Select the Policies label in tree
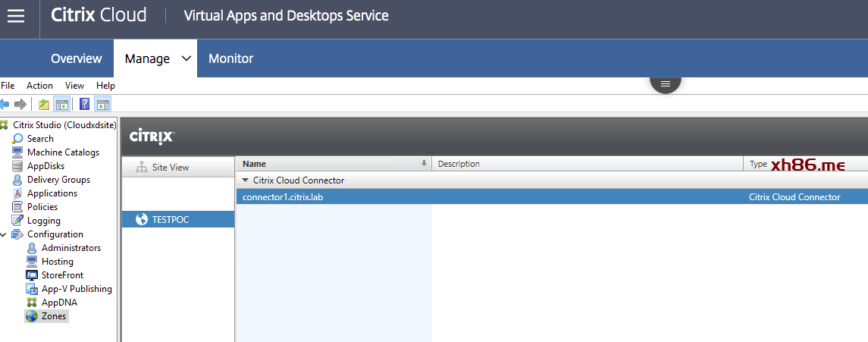The width and height of the screenshot is (868, 342). [x=42, y=207]
